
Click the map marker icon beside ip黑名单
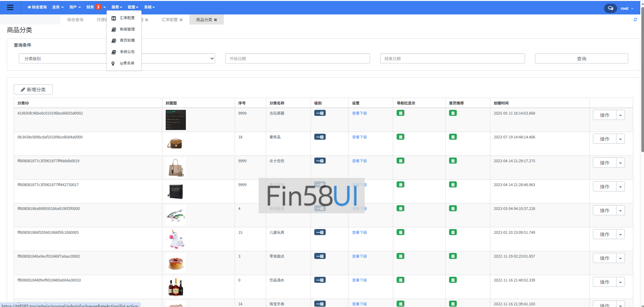[x=113, y=63]
